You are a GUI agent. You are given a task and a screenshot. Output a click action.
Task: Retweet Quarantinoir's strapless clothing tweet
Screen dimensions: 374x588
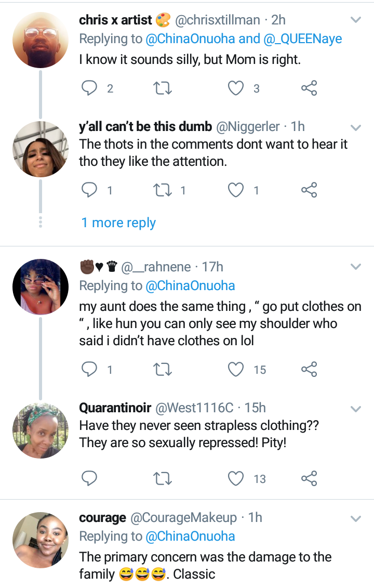point(164,478)
